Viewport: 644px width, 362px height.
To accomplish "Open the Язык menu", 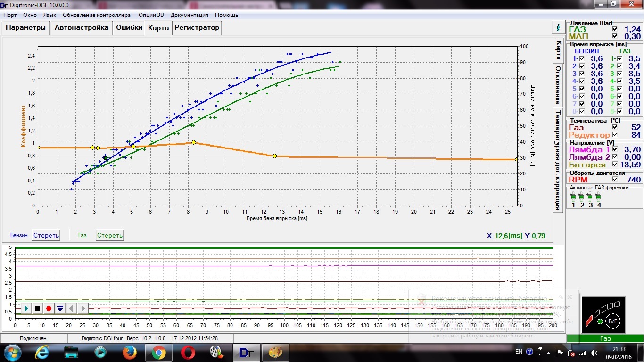I will pos(50,15).
